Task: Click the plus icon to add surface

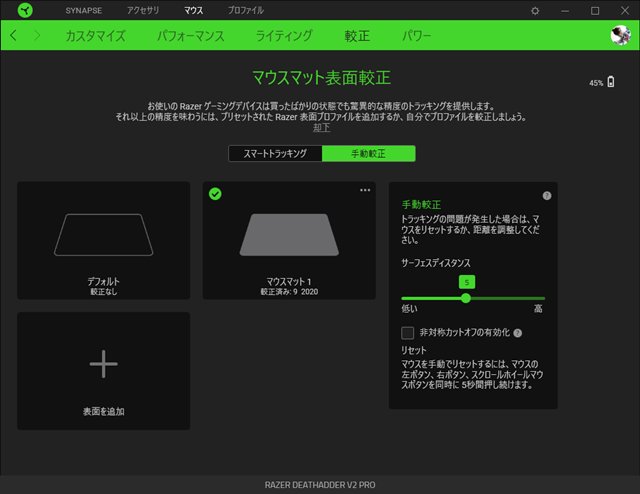Action: coord(104,364)
